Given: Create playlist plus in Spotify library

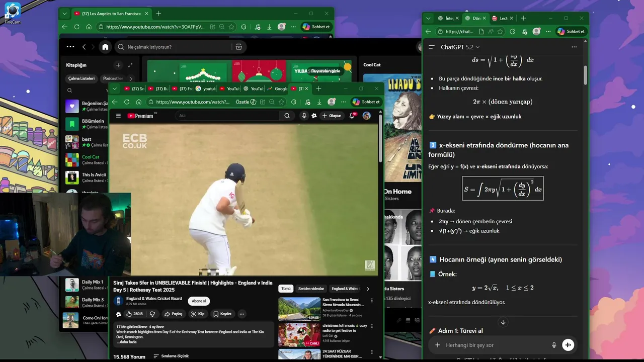Looking at the screenshot, I should click(118, 65).
